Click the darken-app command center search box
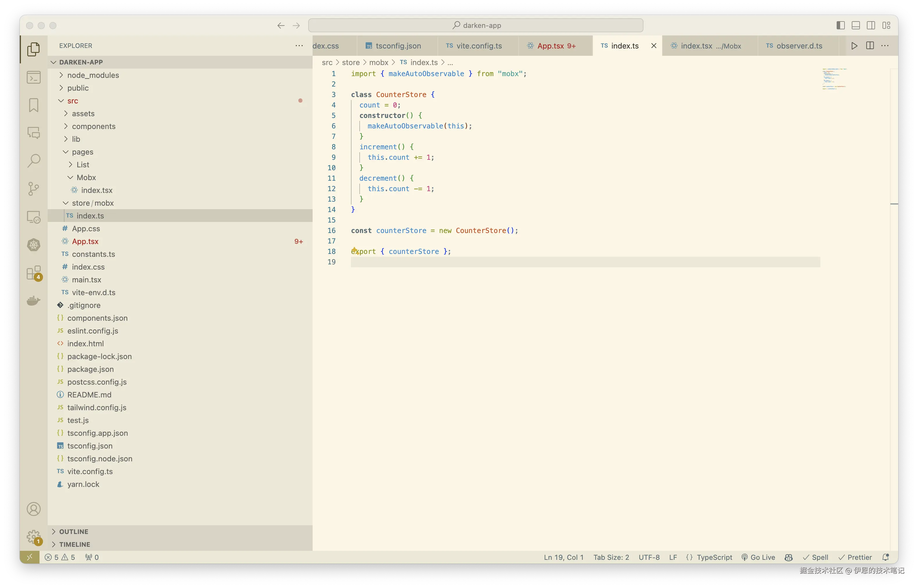The width and height of the screenshot is (918, 588). (x=476, y=25)
